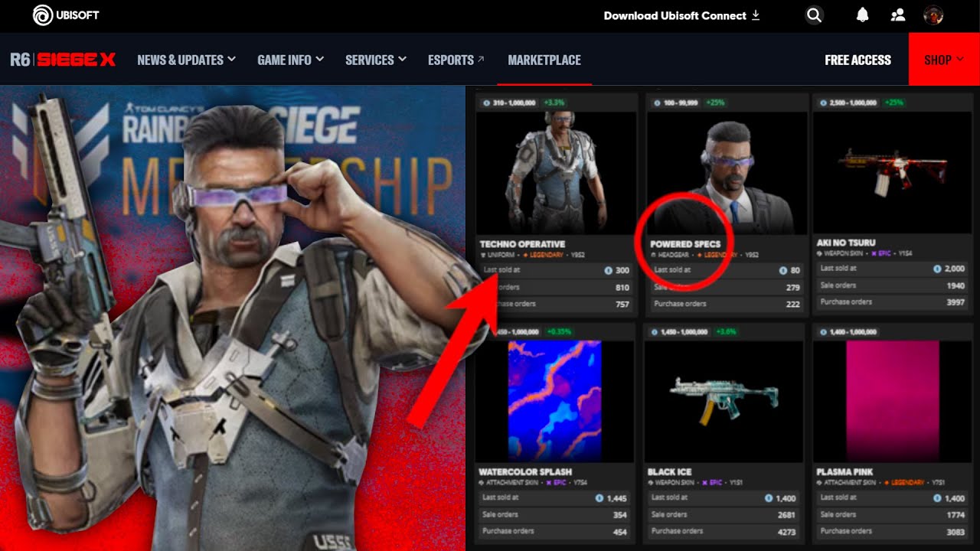Click the Esports external-link arrow icon

(x=481, y=59)
